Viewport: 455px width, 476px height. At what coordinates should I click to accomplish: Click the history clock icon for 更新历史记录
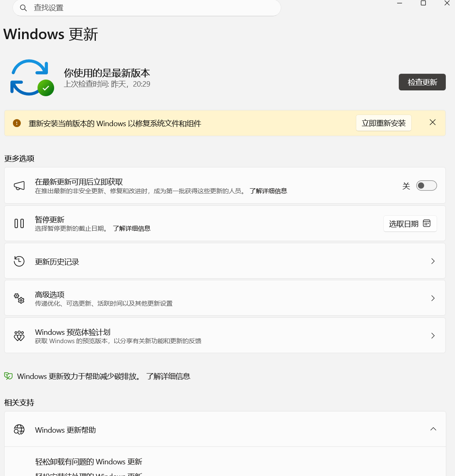point(19,261)
